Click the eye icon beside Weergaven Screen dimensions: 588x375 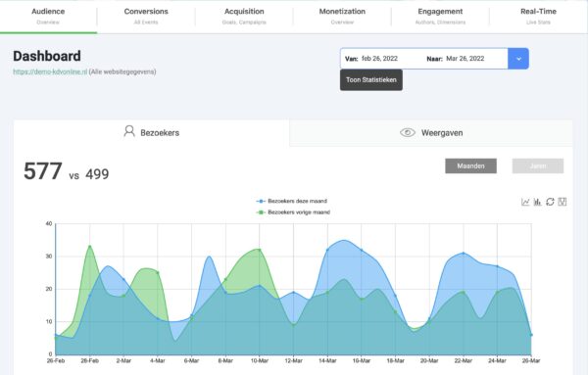pyautogui.click(x=408, y=132)
